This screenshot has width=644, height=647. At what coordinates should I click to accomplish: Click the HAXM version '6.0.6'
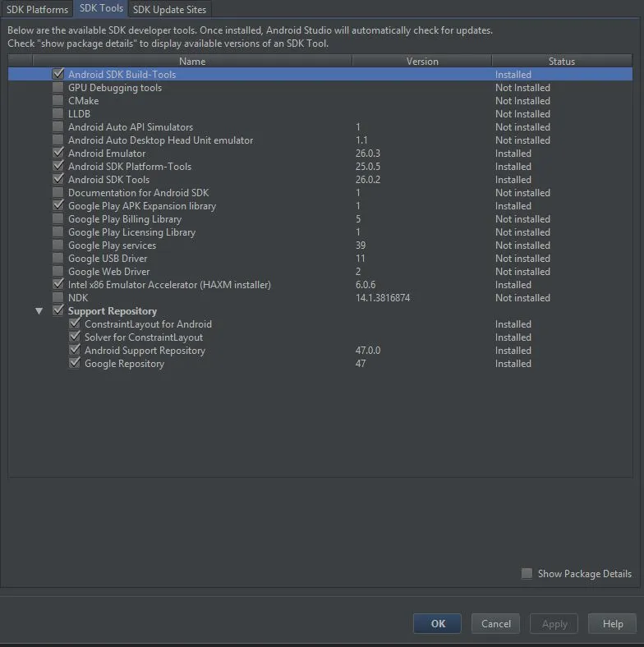366,285
